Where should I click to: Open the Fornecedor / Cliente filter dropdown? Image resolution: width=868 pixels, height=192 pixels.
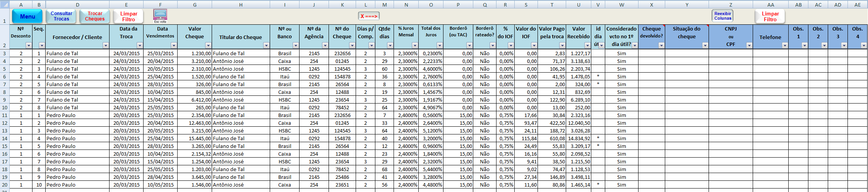106,46
